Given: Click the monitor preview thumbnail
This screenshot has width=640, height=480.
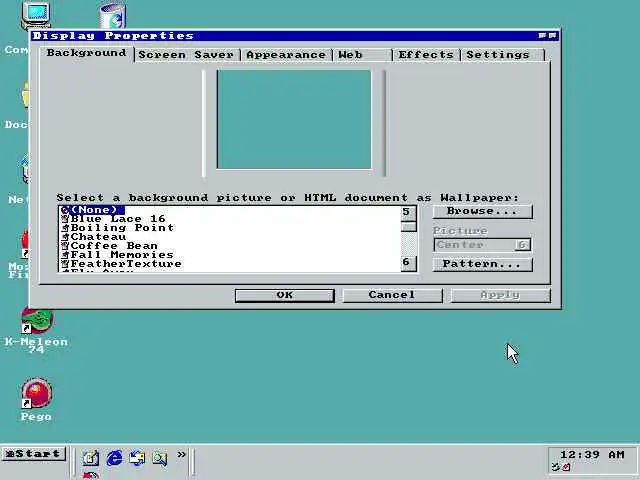Looking at the screenshot, I should (x=294, y=119).
